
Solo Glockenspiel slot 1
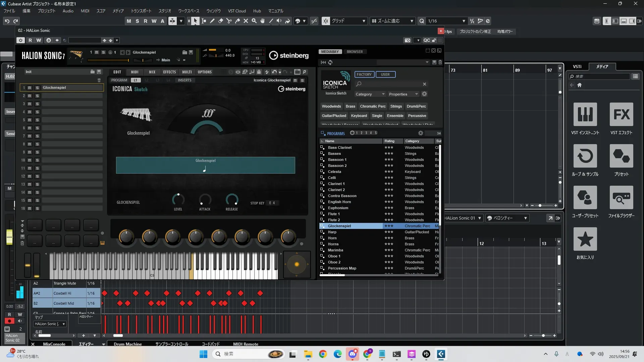point(37,87)
